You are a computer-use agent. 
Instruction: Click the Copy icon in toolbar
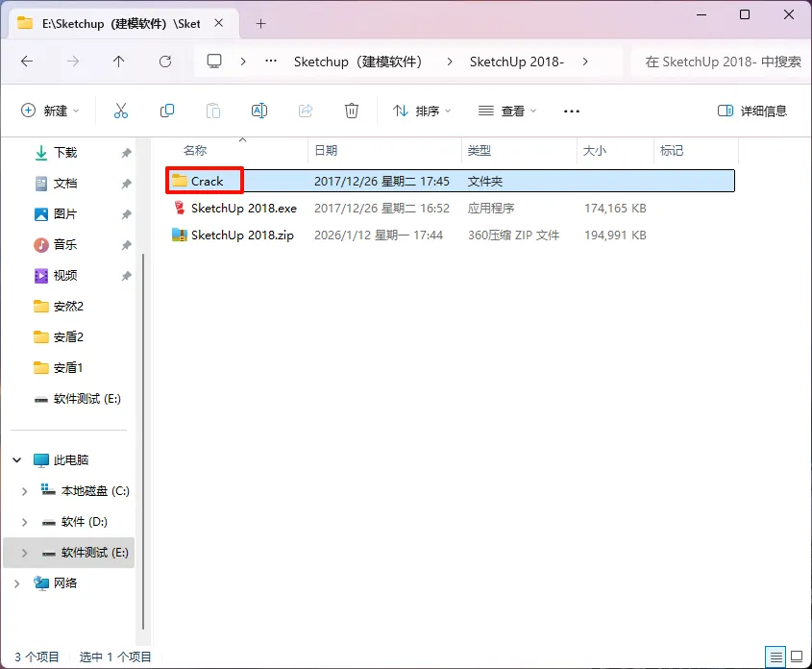(167, 111)
